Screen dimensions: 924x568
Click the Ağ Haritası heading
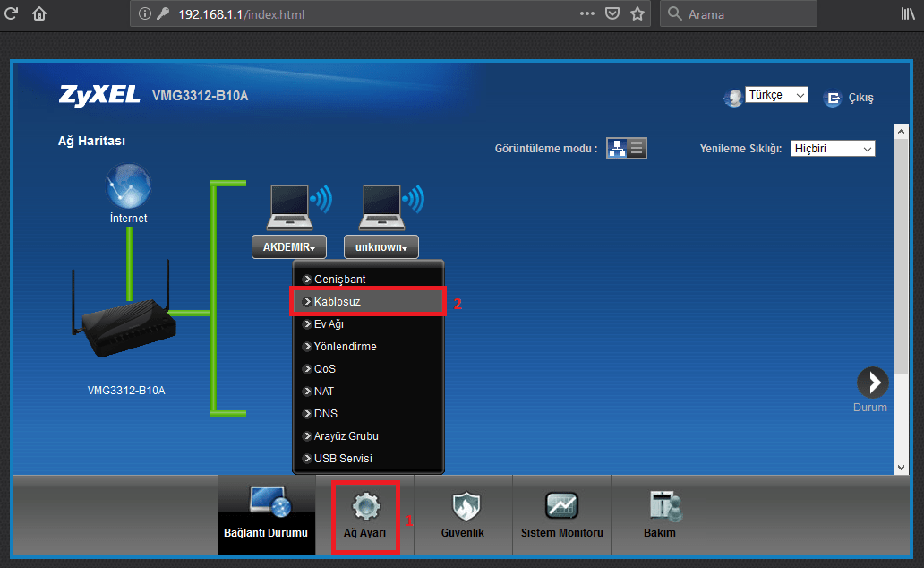(91, 141)
